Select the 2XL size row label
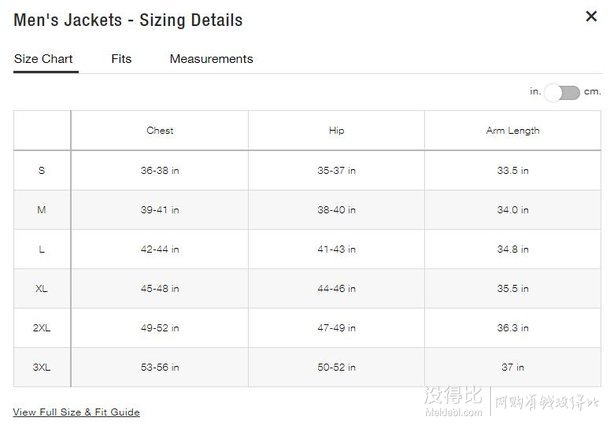Viewport: 610px width, 436px height. pyautogui.click(x=42, y=328)
